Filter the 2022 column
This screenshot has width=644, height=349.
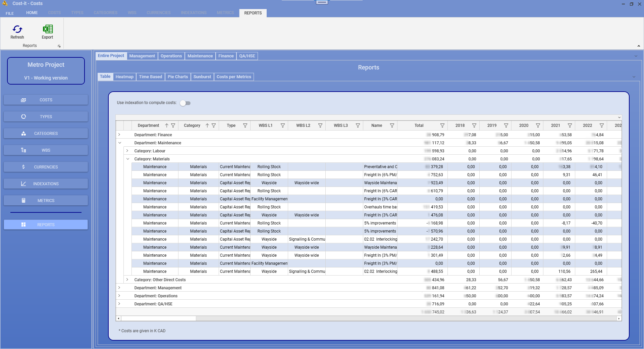coord(602,126)
